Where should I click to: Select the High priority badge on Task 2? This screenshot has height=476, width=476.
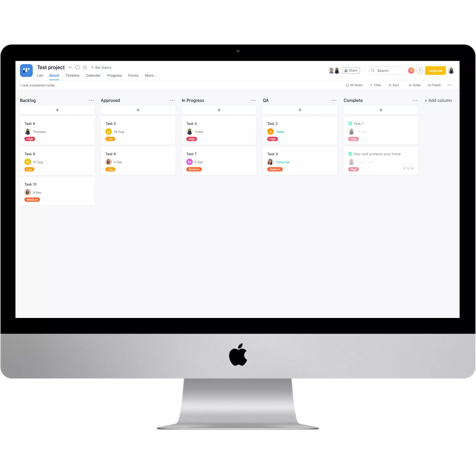(x=273, y=139)
